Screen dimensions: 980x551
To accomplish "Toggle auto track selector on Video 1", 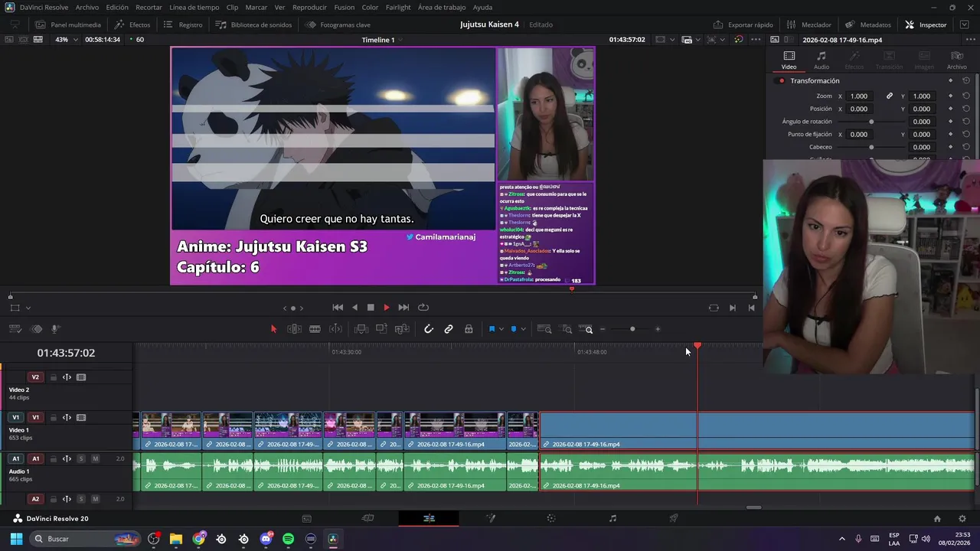I will point(67,418).
